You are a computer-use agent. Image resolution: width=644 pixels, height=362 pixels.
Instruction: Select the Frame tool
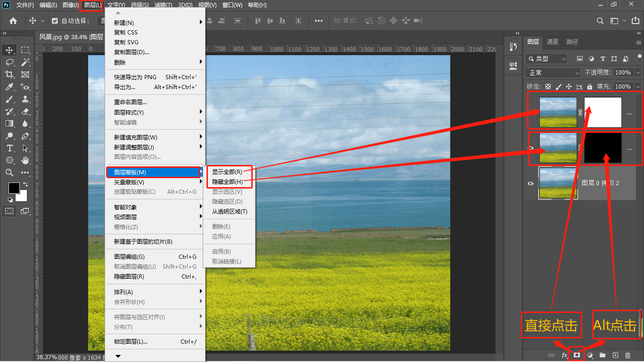point(25,74)
